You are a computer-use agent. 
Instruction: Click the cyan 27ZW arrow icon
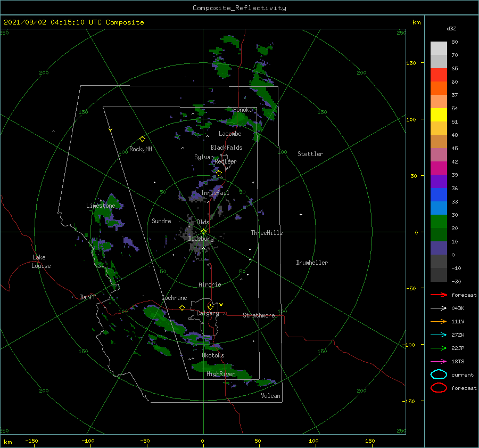pos(439,335)
